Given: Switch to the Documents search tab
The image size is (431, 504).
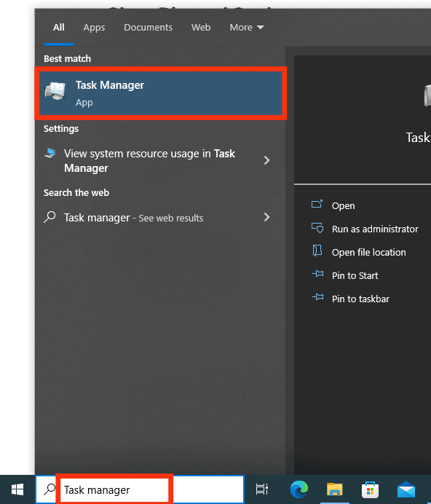Looking at the screenshot, I should coord(149,28).
